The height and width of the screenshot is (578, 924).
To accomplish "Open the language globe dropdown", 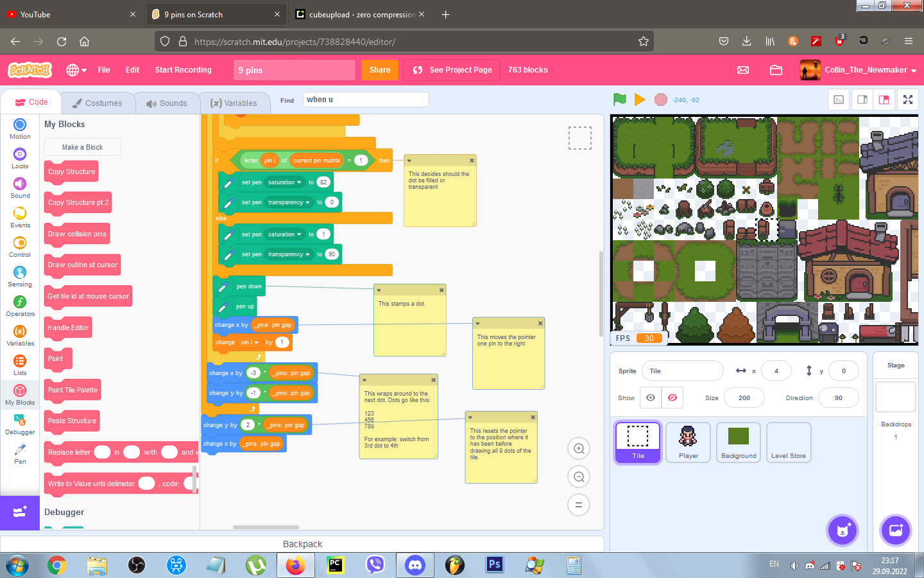I will pos(76,70).
